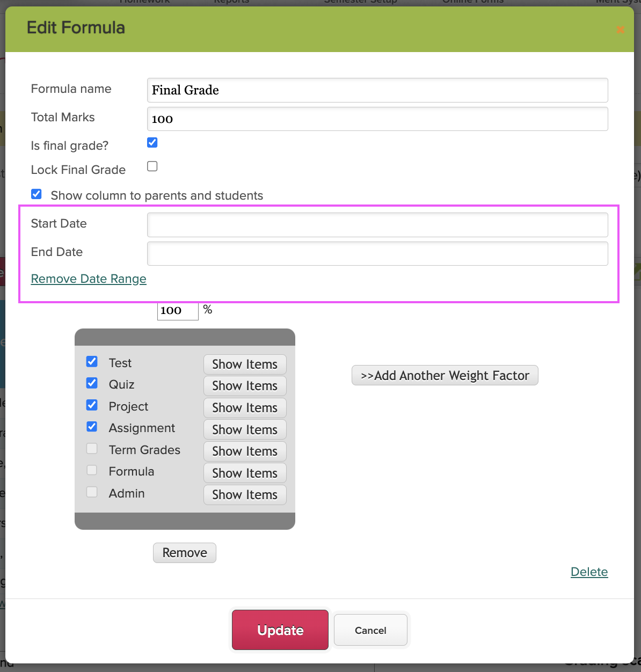Click Add Another Weight Factor button
Screen dimensions: 641x672
click(445, 376)
